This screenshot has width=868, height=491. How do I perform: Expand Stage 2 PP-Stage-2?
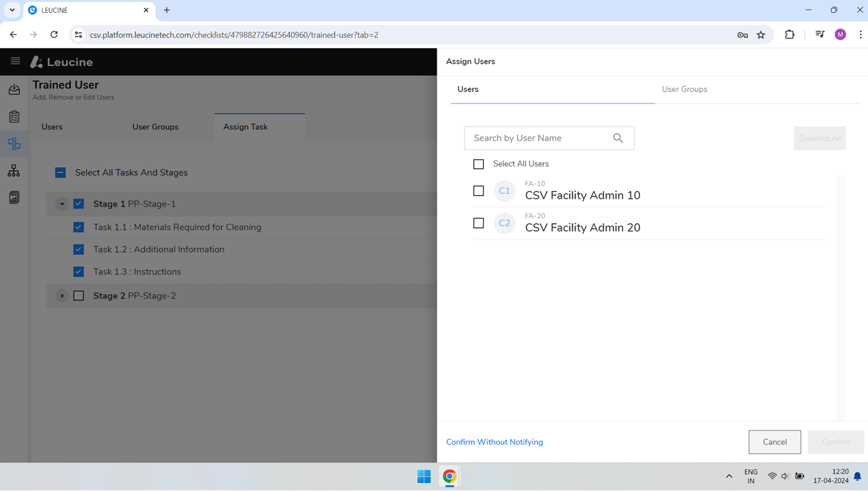pyautogui.click(x=62, y=296)
